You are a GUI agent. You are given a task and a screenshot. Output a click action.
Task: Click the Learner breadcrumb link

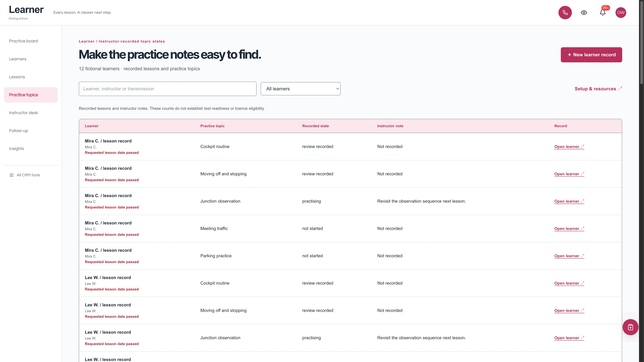pos(87,41)
